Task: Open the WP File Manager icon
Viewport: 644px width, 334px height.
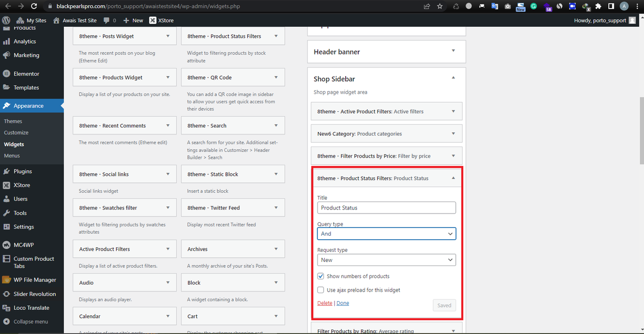Action: [7, 280]
